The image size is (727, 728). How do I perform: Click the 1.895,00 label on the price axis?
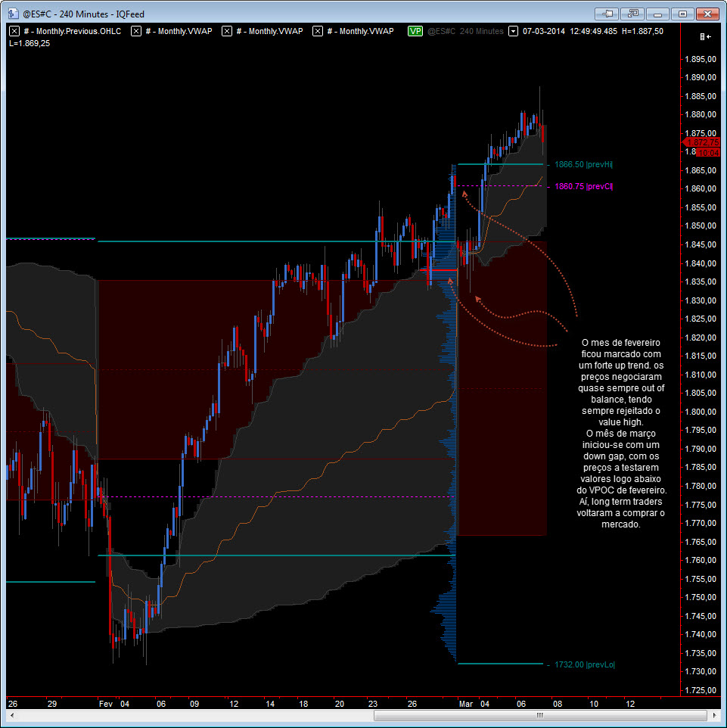pyautogui.click(x=701, y=59)
